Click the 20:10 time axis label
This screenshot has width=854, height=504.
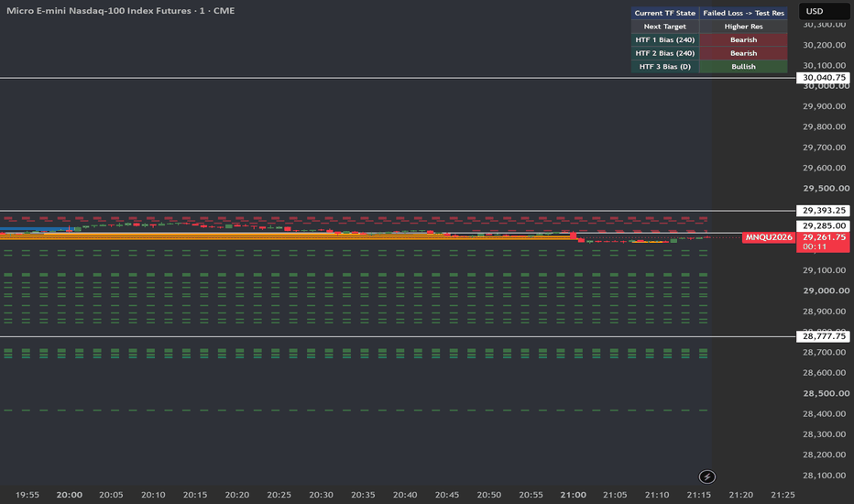pos(153,495)
